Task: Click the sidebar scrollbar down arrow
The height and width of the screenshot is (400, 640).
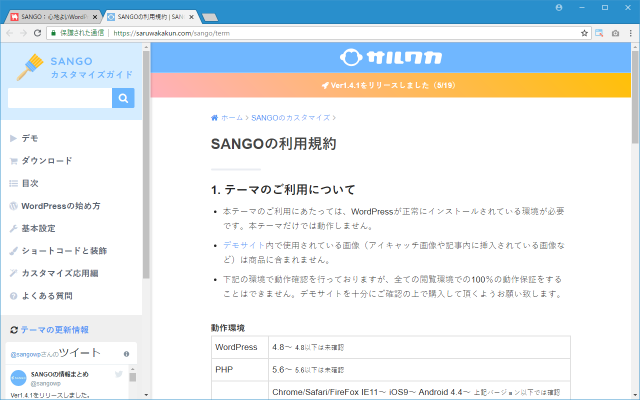Action: tap(146, 395)
